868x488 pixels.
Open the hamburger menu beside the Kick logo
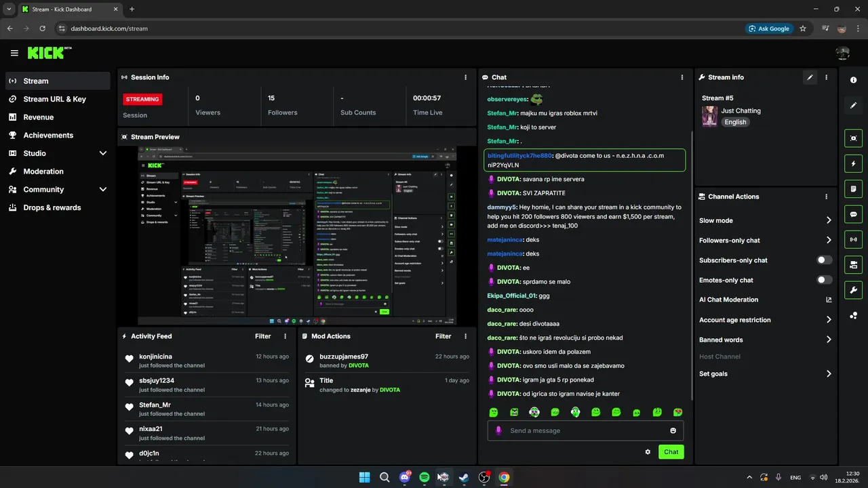pyautogui.click(x=14, y=53)
